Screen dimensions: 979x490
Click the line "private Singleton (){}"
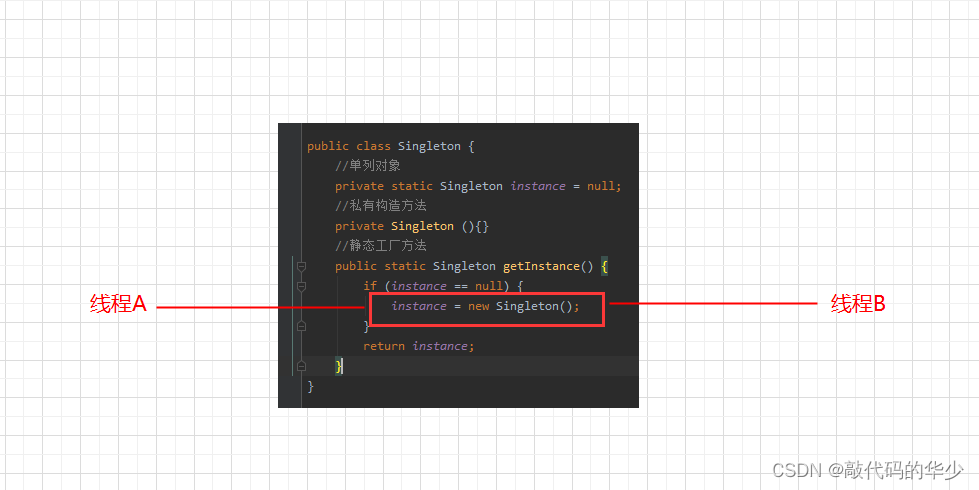[x=412, y=226]
